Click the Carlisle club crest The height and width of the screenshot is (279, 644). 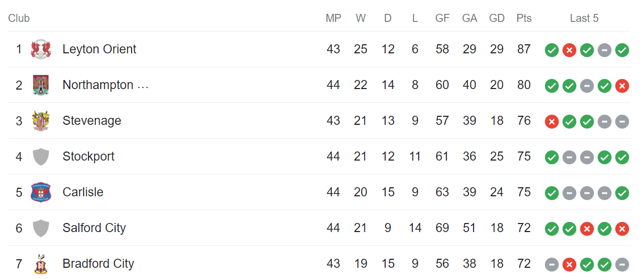[x=40, y=193]
